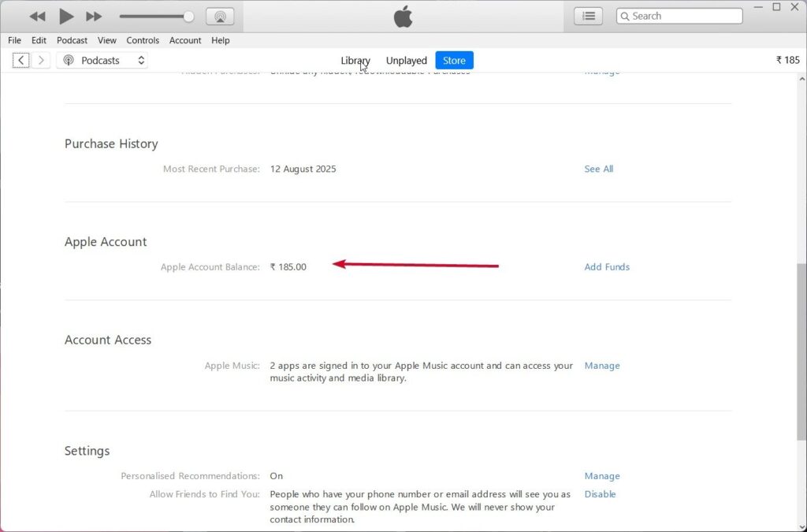The height and width of the screenshot is (532, 807).
Task: Switch to the Library tab
Action: click(x=355, y=60)
